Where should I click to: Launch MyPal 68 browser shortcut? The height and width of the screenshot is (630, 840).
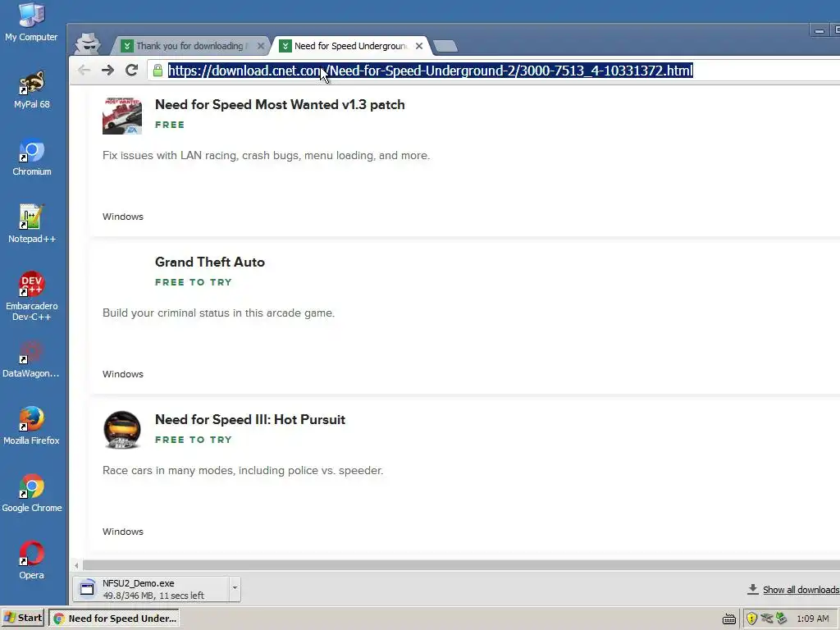31,90
